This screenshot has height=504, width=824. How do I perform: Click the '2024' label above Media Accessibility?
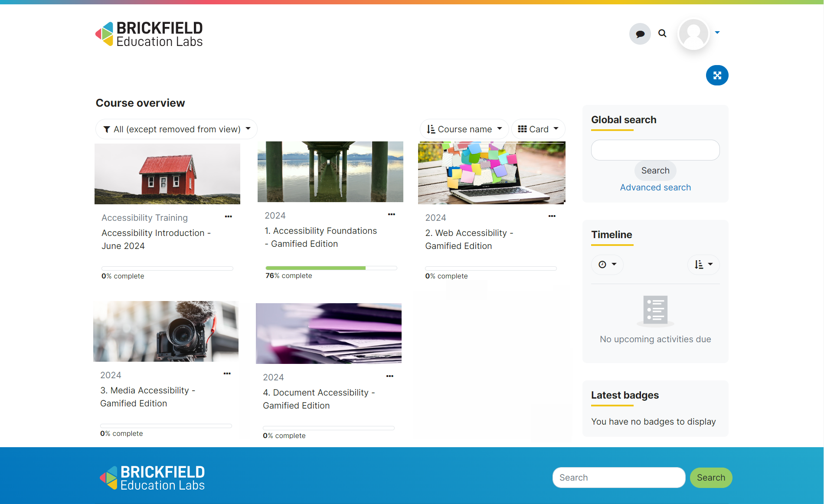(x=111, y=375)
